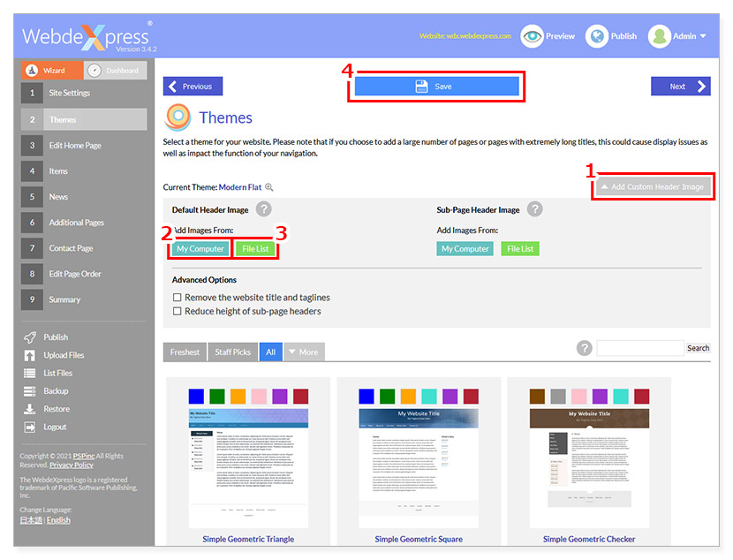Click the Previous button
This screenshot has height=560, width=733.
click(193, 87)
